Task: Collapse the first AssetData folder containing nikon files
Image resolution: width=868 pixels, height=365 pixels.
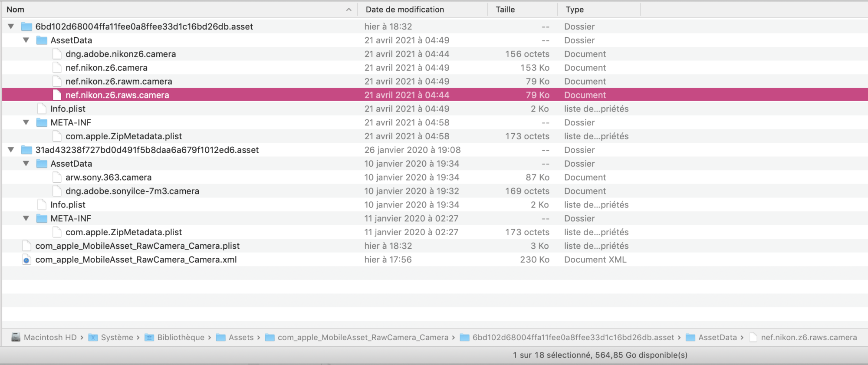Action: pos(26,40)
